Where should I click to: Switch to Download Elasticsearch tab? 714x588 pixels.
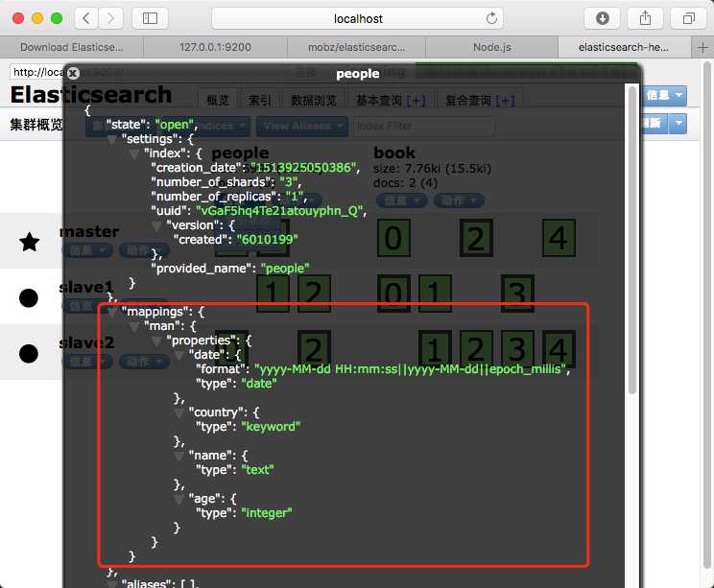tap(71, 47)
